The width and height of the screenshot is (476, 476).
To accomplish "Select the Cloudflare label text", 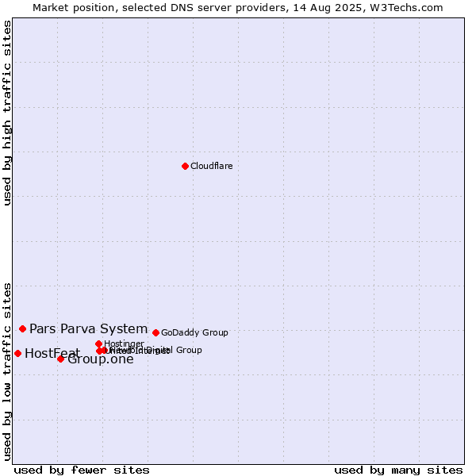I will (212, 166).
